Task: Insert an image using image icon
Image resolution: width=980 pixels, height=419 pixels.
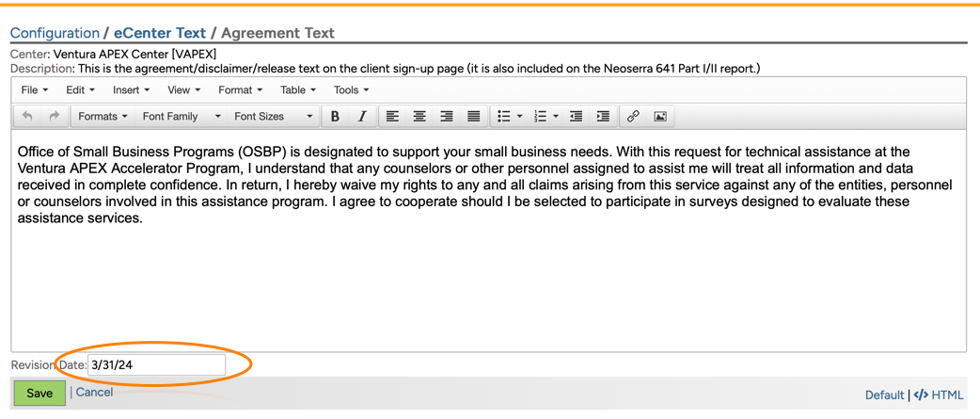Action: [660, 117]
